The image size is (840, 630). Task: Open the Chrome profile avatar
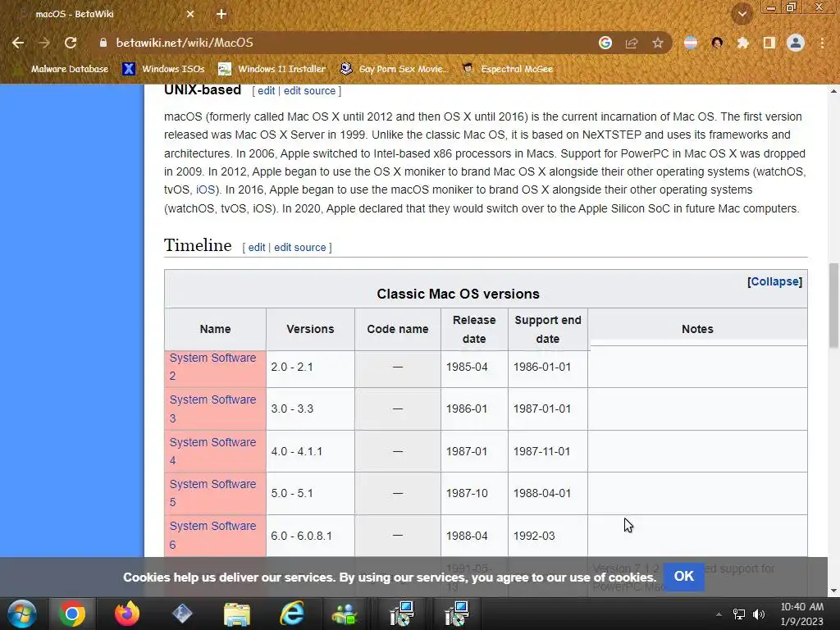click(796, 43)
